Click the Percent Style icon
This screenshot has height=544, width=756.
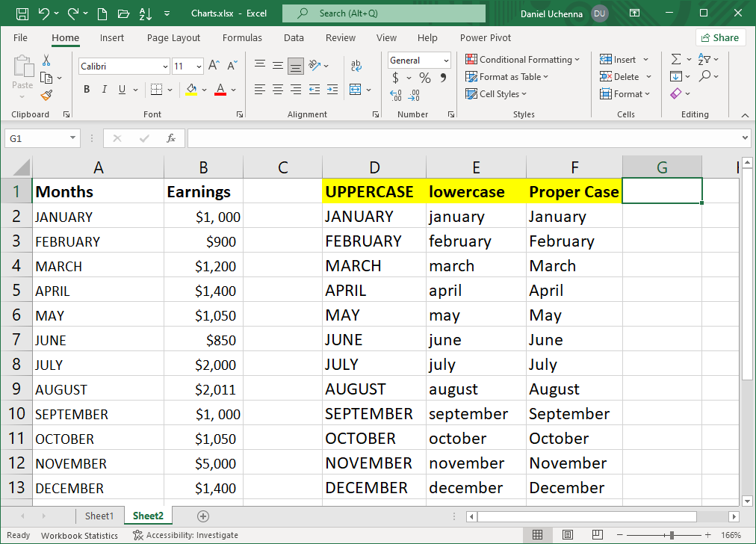tap(424, 78)
